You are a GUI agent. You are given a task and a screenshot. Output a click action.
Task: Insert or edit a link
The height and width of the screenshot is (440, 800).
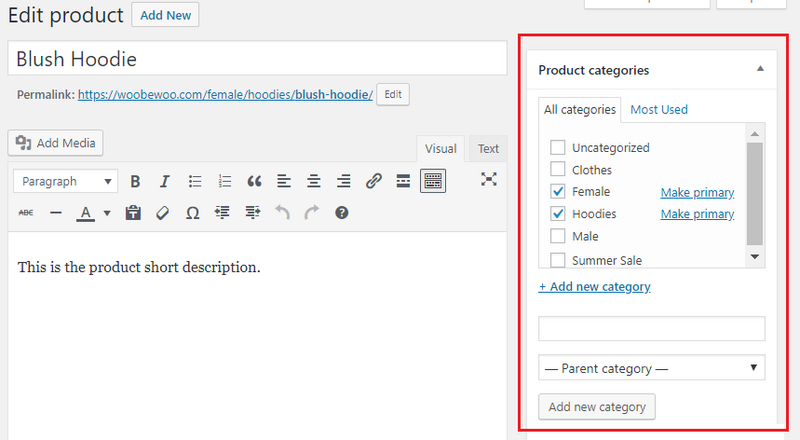[373, 181]
